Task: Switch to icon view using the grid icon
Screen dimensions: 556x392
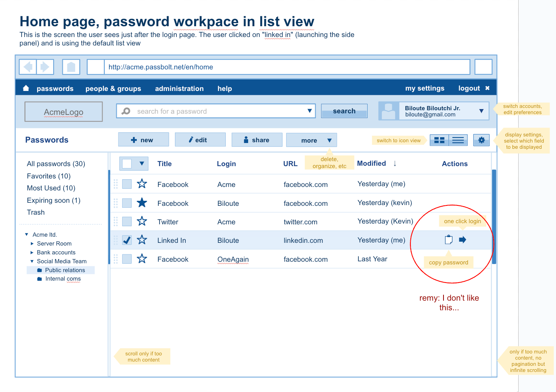Action: point(439,140)
